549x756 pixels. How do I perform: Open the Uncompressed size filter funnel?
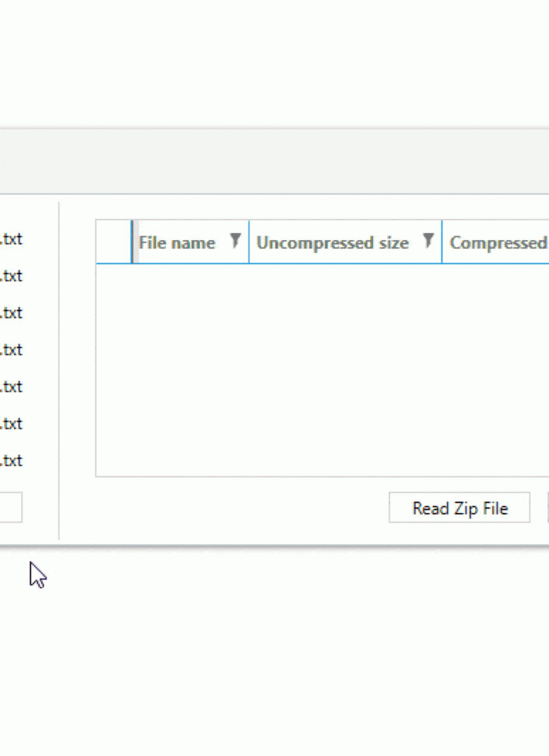click(x=428, y=242)
